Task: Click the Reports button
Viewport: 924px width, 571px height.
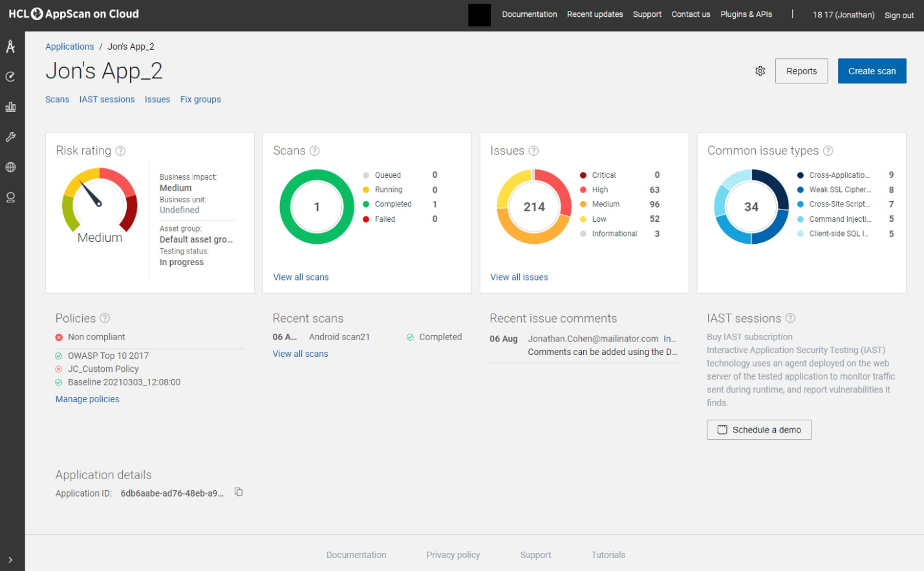Action: (x=801, y=71)
